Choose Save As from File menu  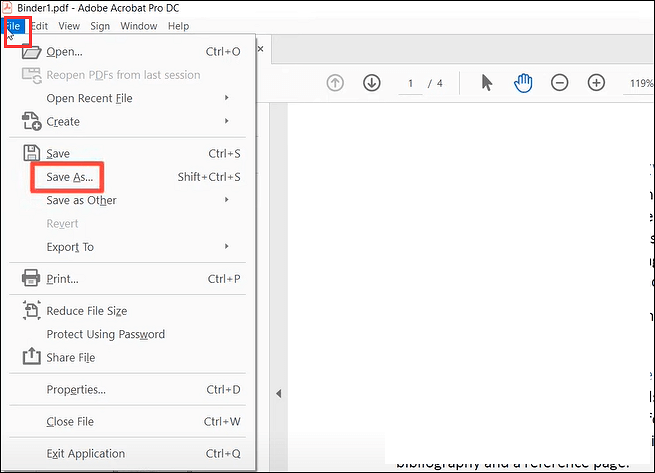[x=69, y=177]
